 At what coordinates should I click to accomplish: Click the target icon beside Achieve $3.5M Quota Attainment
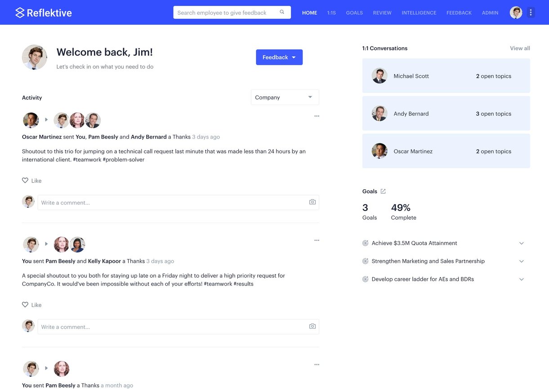(365, 243)
